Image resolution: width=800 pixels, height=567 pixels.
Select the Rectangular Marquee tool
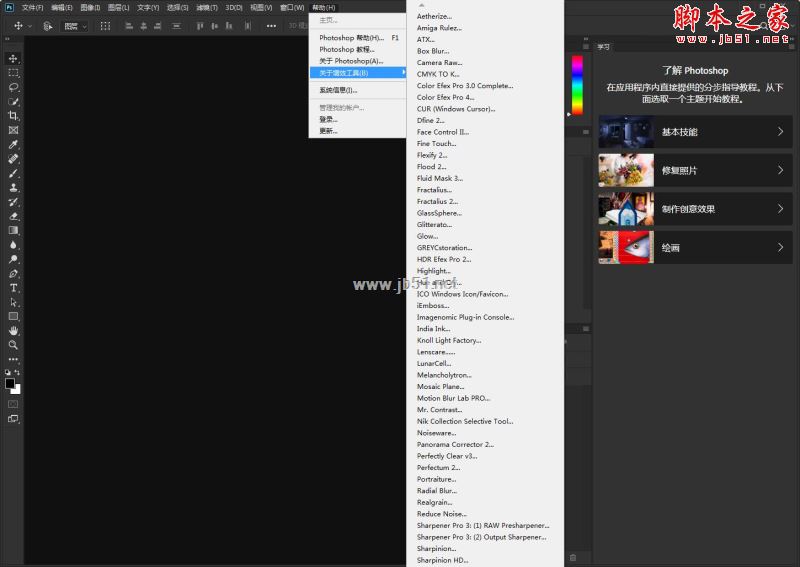point(13,72)
